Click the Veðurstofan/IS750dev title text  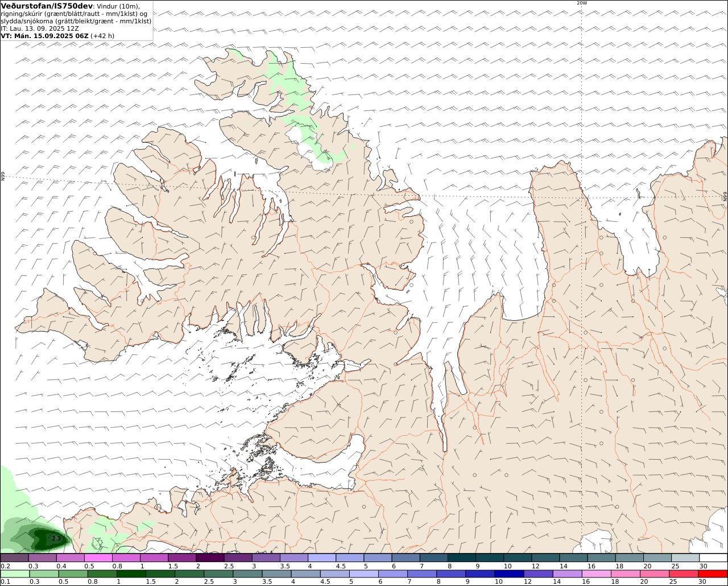click(x=47, y=6)
